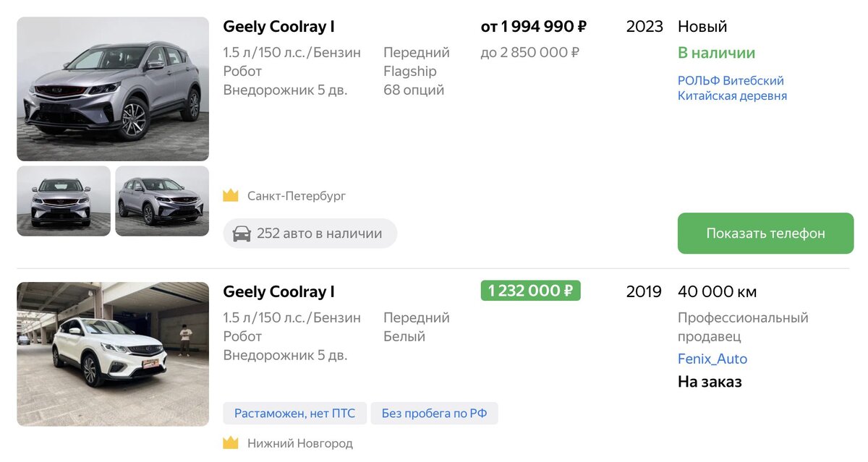This screenshot has height=462, width=868.
Task: Click the crown icon beside Санкт-Петербург
Action: (x=231, y=196)
